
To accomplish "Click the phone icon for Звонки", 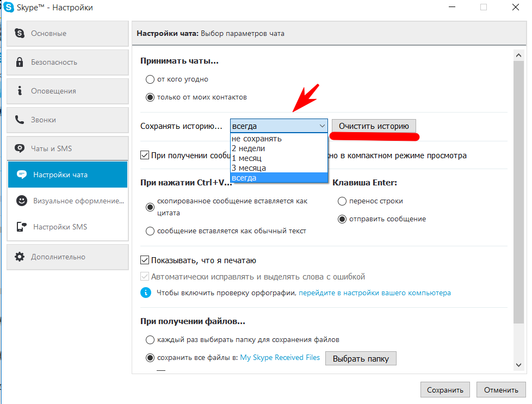I will [20, 120].
